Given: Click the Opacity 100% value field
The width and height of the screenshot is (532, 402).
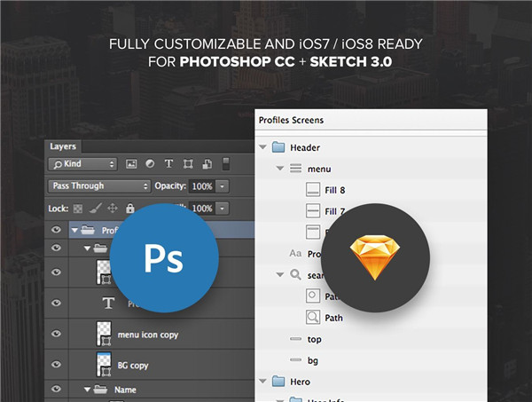Looking at the screenshot, I should click(202, 186).
